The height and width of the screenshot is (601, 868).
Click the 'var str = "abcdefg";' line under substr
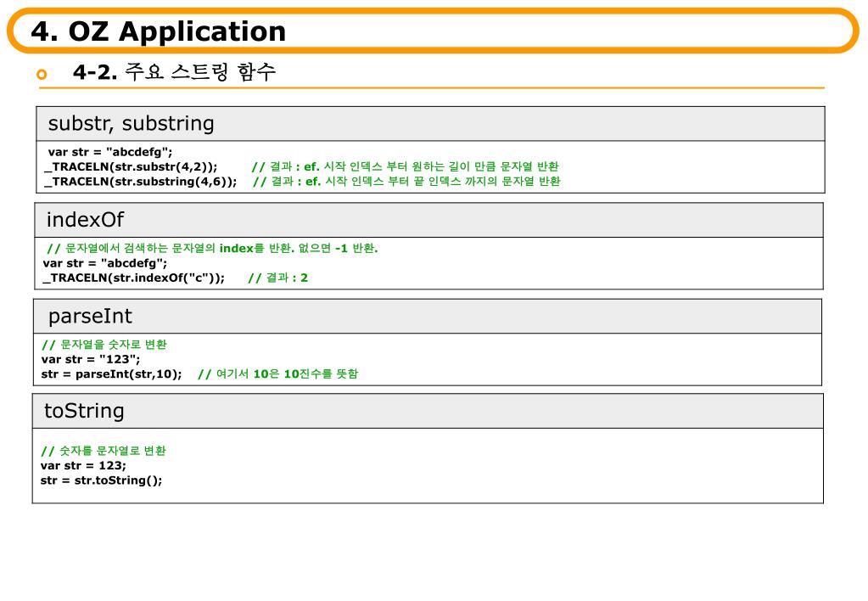pos(110,152)
